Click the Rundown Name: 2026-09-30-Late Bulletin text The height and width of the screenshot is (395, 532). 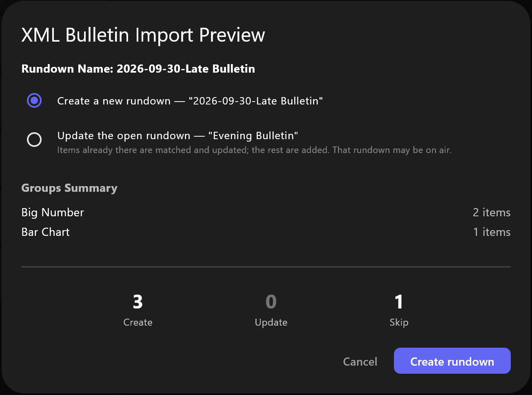138,69
